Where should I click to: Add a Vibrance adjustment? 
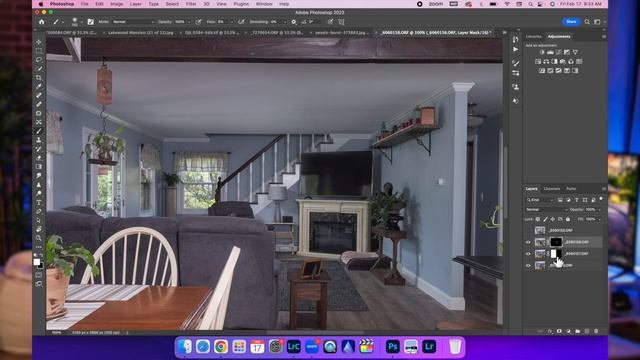pyautogui.click(x=575, y=52)
